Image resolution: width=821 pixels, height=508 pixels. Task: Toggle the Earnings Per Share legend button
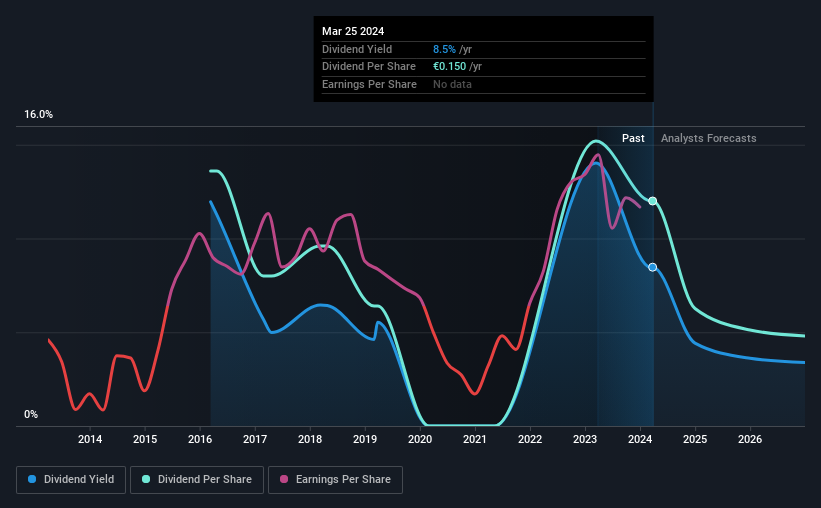click(335, 480)
